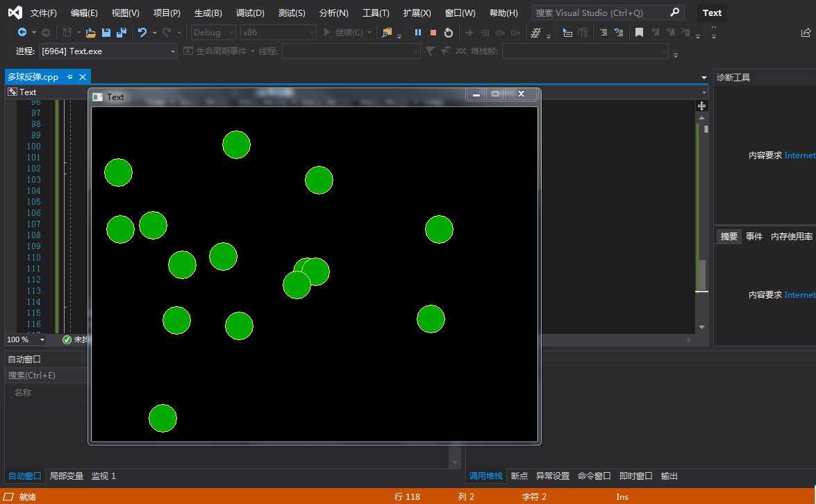816x504 pixels.
Task: Open the 项目(P) menu
Action: click(x=167, y=13)
